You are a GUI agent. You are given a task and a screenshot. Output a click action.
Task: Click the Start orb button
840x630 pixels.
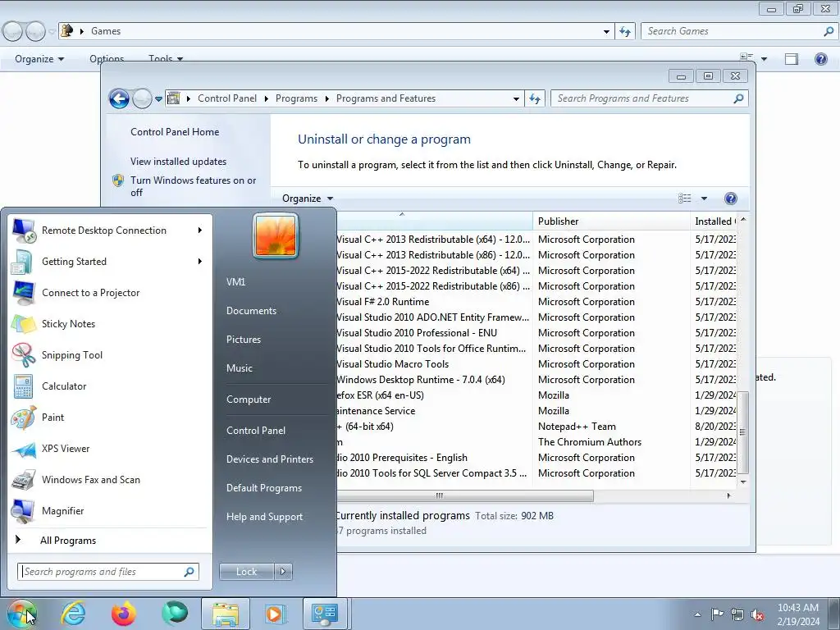21,614
